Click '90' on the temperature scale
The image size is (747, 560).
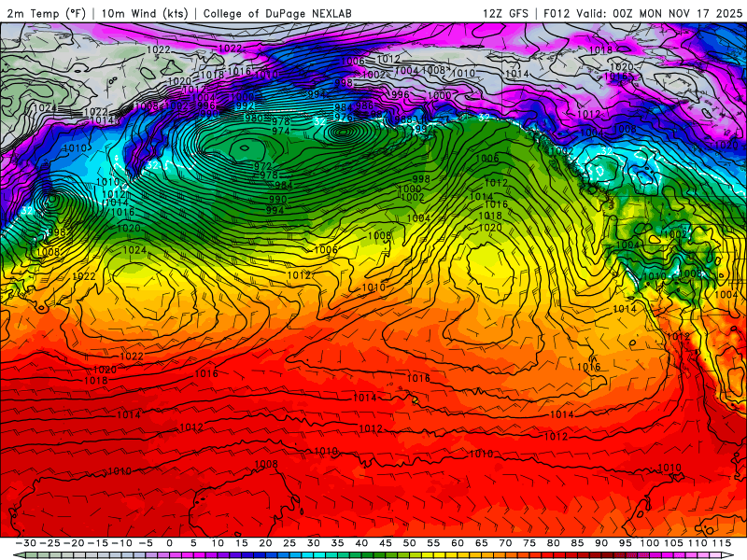[x=600, y=543]
